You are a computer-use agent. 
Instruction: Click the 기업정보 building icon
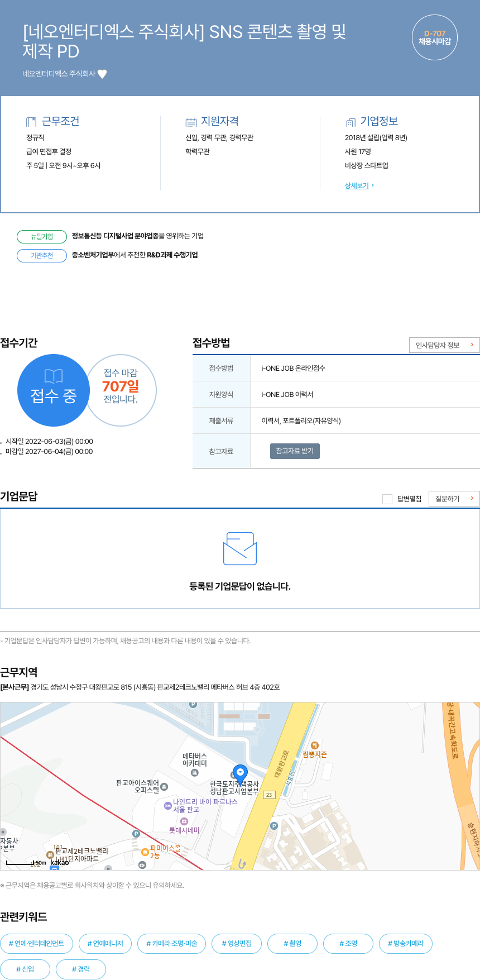click(351, 122)
